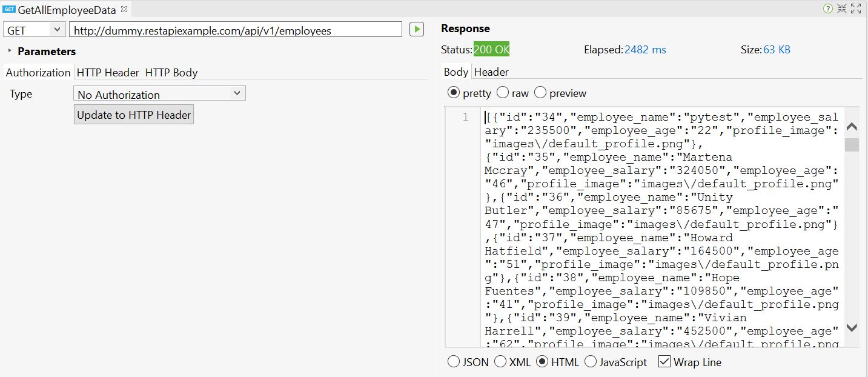868x377 pixels.
Task: Click the collapse view icon beside the help icon
Action: [x=842, y=8]
